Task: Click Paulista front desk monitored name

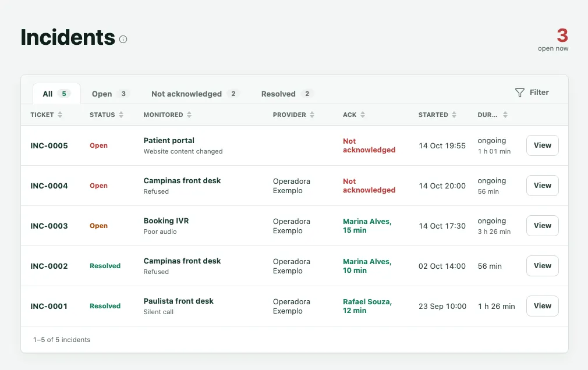Action: (179, 301)
